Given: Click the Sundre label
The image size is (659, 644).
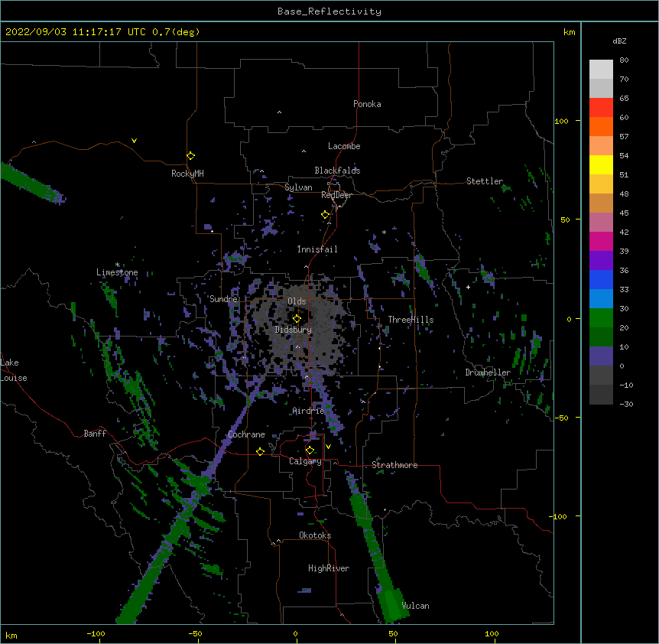Looking at the screenshot, I should [x=223, y=299].
